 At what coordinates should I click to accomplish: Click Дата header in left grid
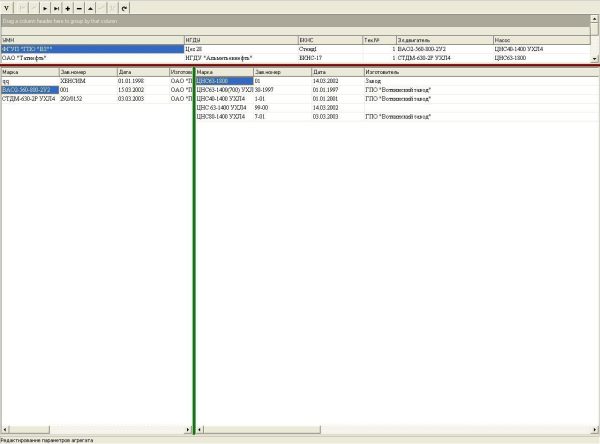pyautogui.click(x=143, y=72)
